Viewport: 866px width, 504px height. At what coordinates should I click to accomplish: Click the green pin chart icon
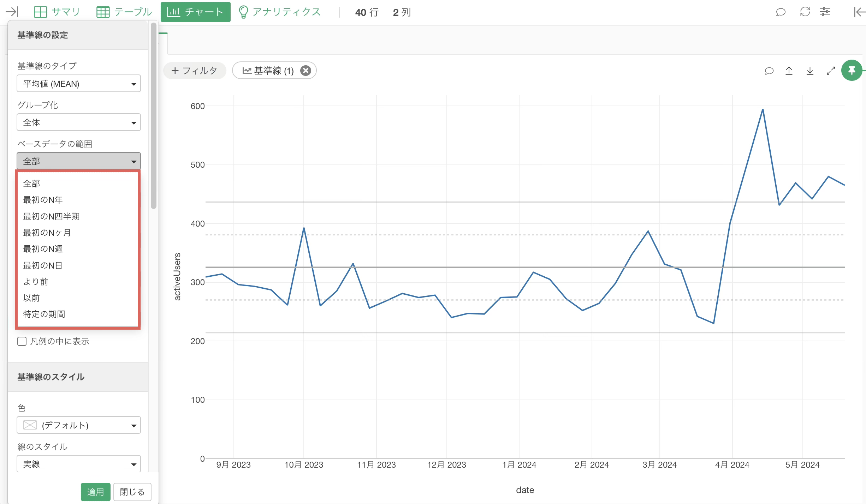click(852, 71)
